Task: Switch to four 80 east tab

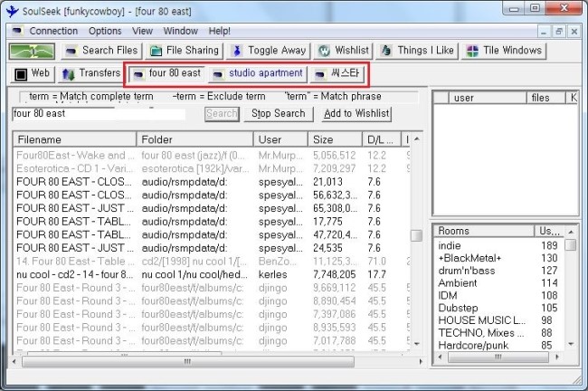Action: point(166,73)
